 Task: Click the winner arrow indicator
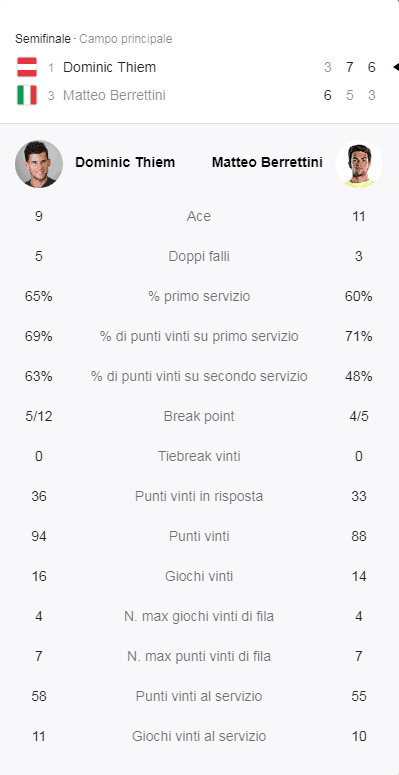click(396, 67)
